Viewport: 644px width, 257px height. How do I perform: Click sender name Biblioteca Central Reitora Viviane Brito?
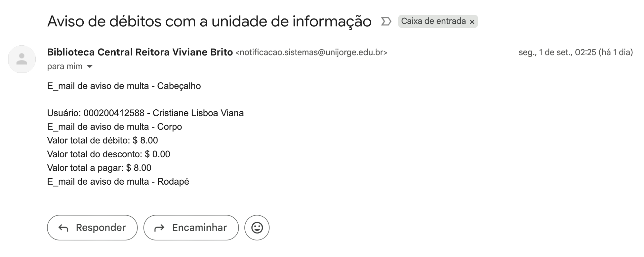[x=140, y=52]
